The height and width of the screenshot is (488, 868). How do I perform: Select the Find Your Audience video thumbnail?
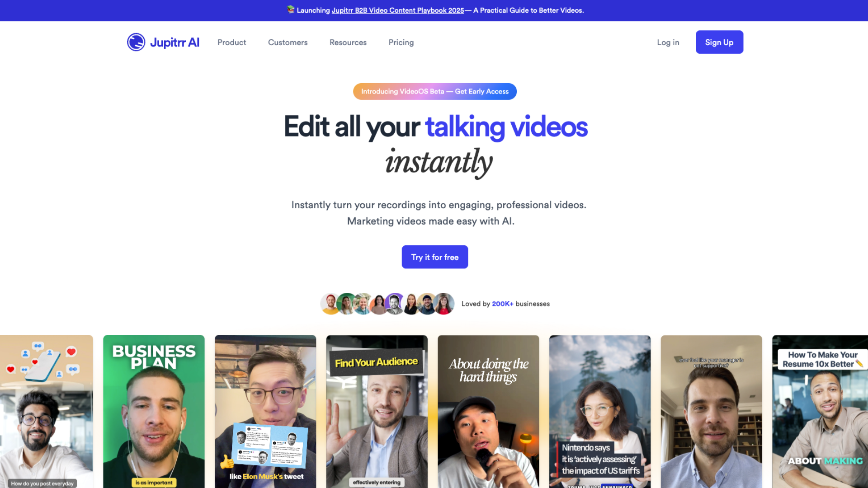pyautogui.click(x=377, y=411)
